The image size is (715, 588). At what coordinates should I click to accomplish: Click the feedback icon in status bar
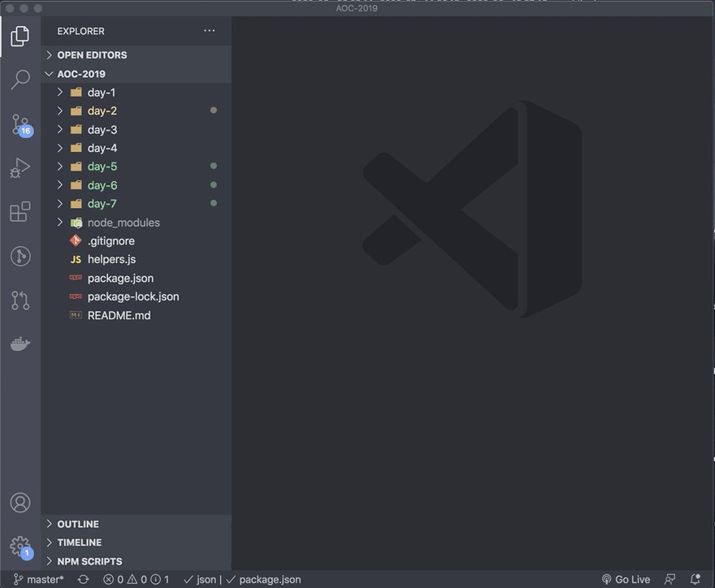pyautogui.click(x=669, y=579)
